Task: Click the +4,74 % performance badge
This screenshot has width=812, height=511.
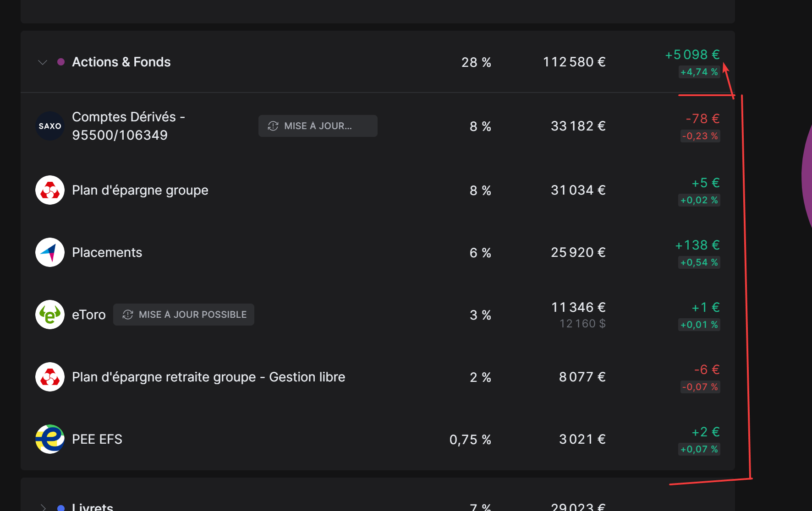Action: [699, 72]
